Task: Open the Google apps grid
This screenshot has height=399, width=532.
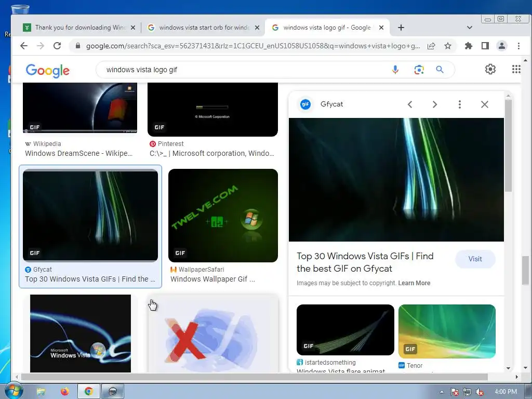Action: point(516,69)
